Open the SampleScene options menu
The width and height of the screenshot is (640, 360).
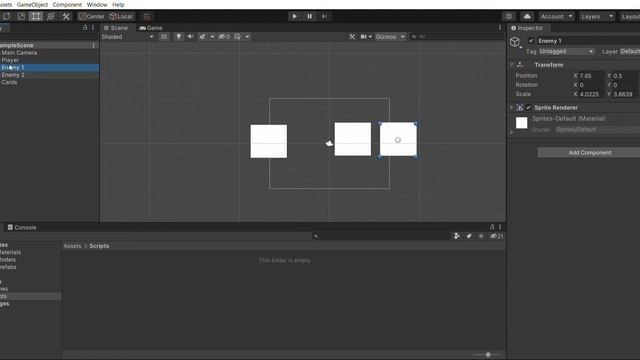94,45
